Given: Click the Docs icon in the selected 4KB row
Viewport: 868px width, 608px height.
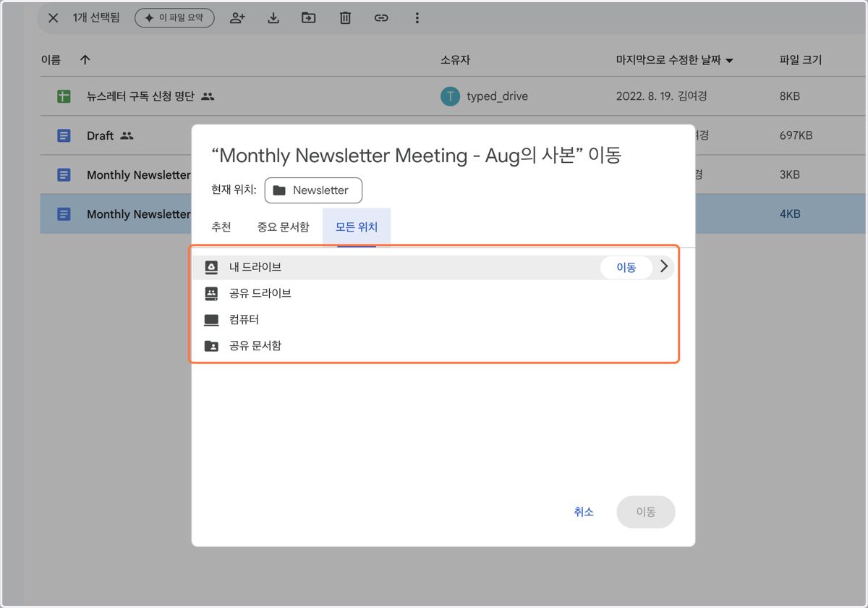Looking at the screenshot, I should click(64, 214).
